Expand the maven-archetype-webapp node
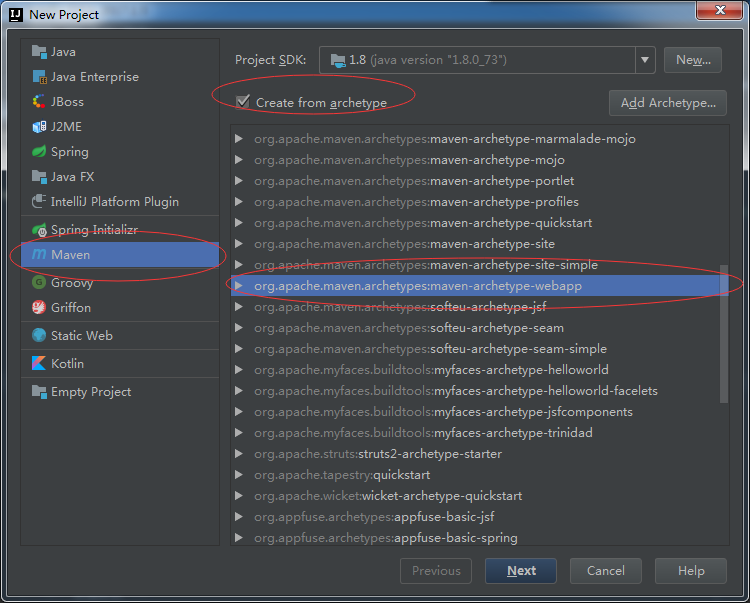 (239, 285)
